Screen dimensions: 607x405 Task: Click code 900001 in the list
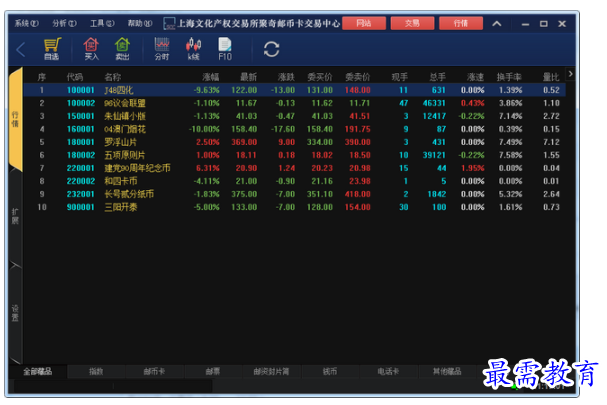click(x=81, y=207)
